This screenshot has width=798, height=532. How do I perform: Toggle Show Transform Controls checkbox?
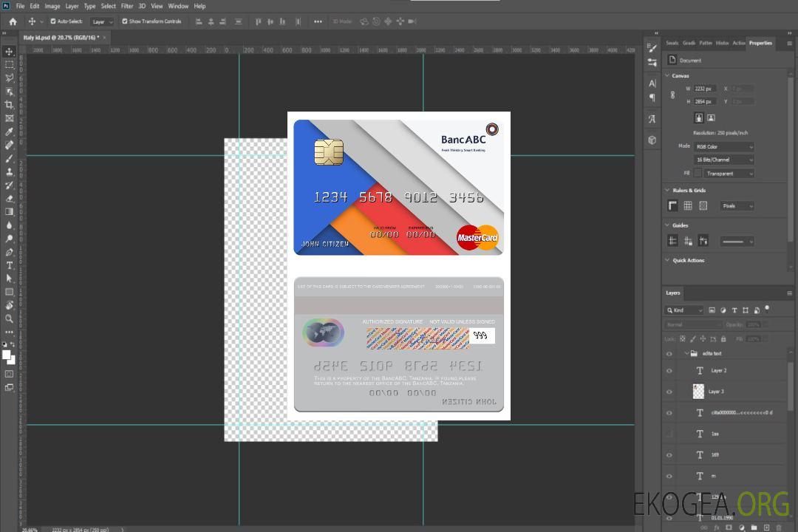tap(125, 21)
